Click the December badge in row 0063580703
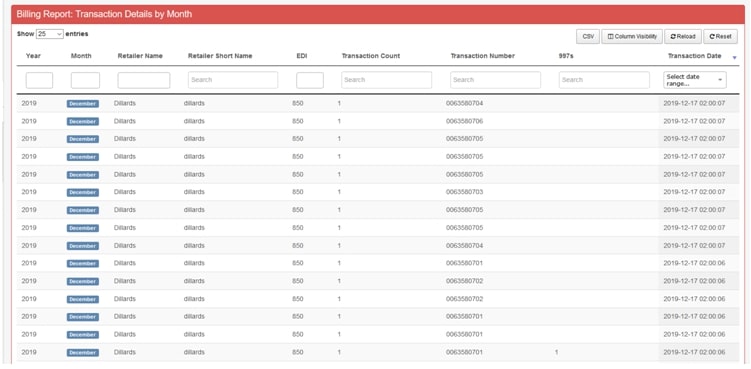 point(83,193)
